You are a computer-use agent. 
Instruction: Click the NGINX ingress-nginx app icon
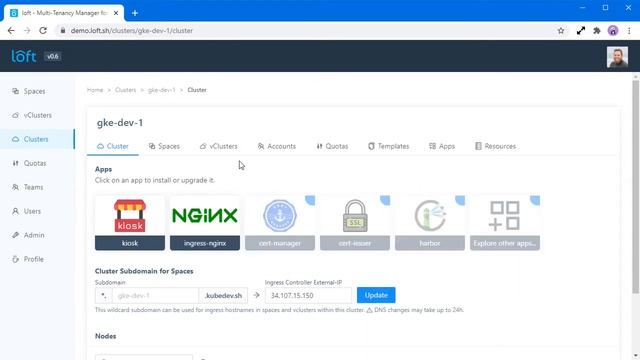click(205, 216)
